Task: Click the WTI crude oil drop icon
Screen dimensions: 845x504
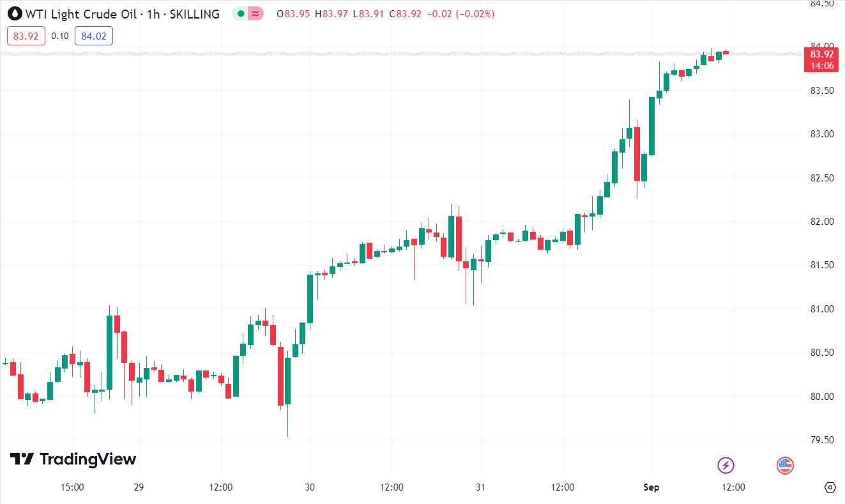Action: [13, 13]
